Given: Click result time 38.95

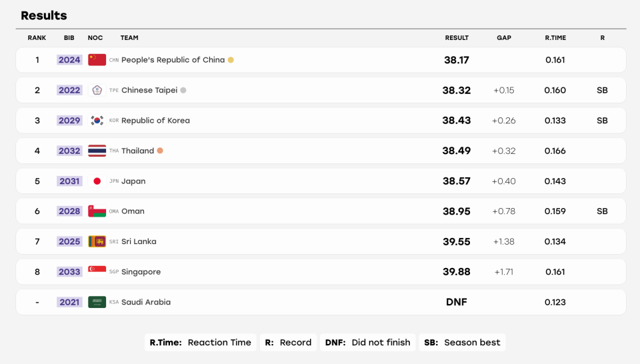Looking at the screenshot, I should tap(457, 211).
